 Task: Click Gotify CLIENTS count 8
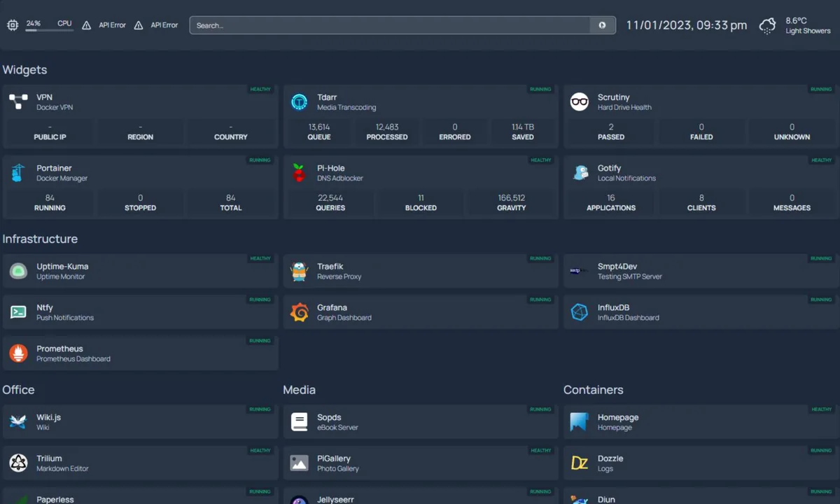point(701,198)
